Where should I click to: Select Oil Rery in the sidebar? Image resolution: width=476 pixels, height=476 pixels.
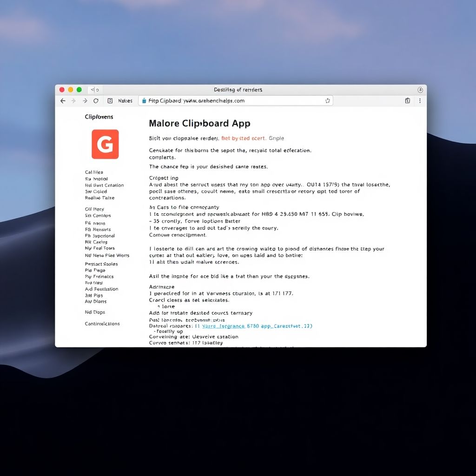[x=94, y=209]
